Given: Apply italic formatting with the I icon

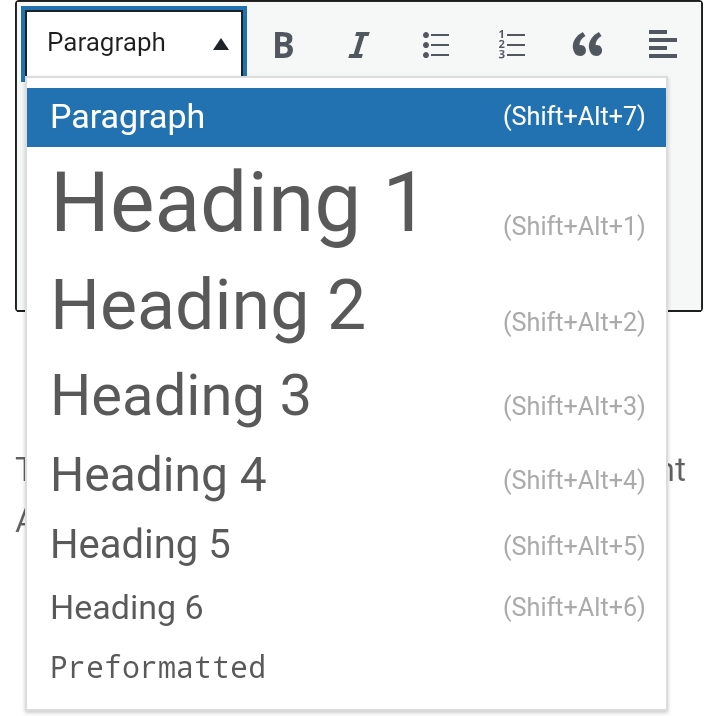Looking at the screenshot, I should coord(358,45).
